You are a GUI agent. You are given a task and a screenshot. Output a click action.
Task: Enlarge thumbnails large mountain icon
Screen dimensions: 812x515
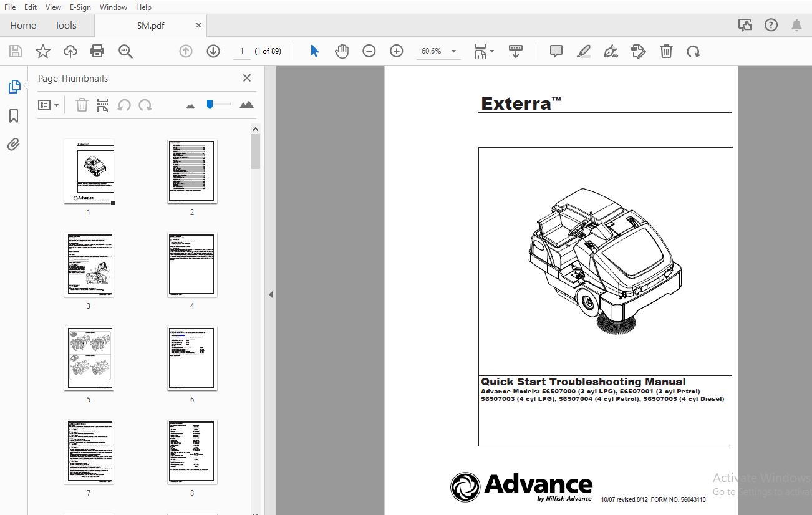246,105
